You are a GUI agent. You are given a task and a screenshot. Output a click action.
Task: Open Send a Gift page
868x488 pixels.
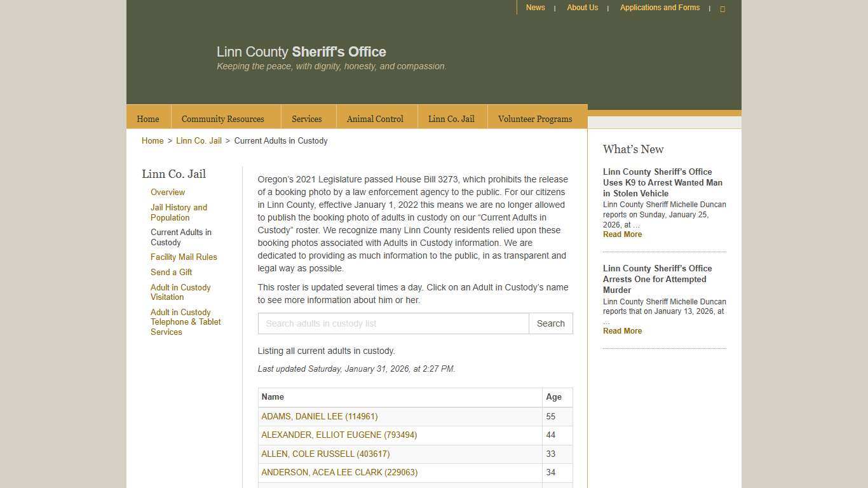171,272
